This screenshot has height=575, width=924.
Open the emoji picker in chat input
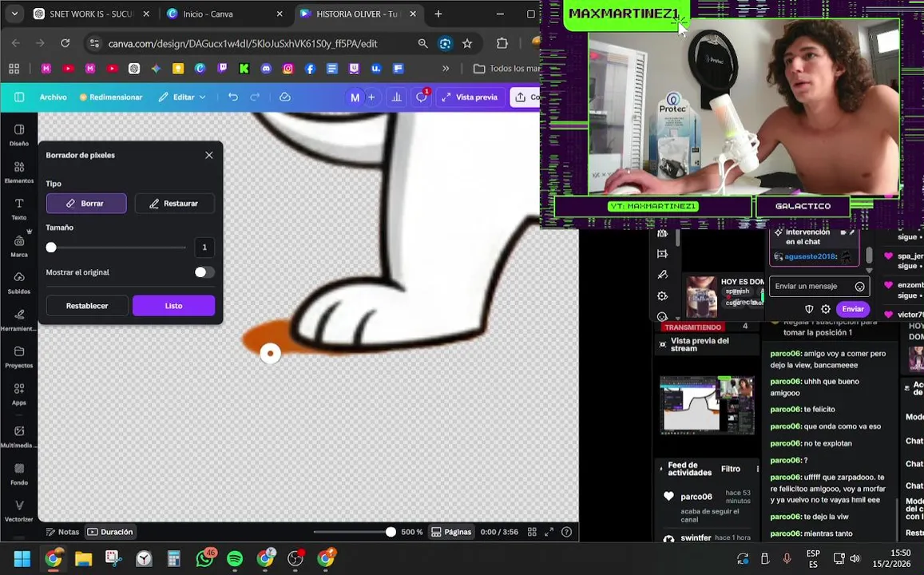[x=860, y=287]
